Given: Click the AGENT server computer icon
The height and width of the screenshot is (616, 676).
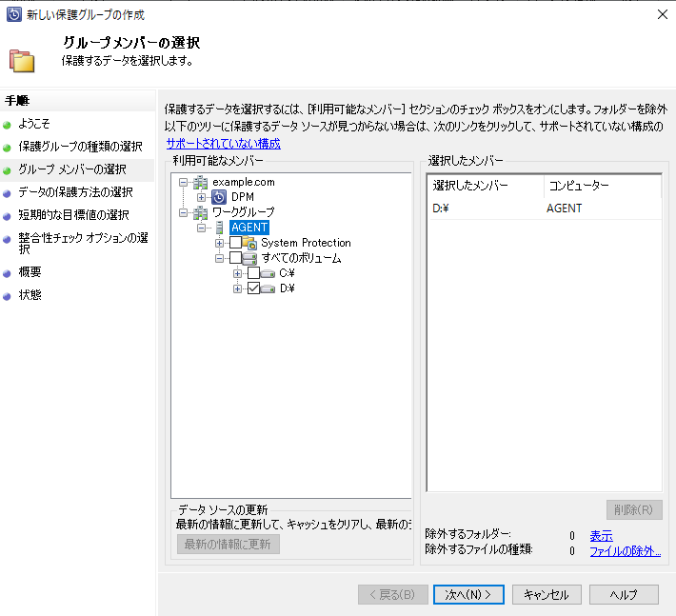Looking at the screenshot, I should pyautogui.click(x=219, y=228).
